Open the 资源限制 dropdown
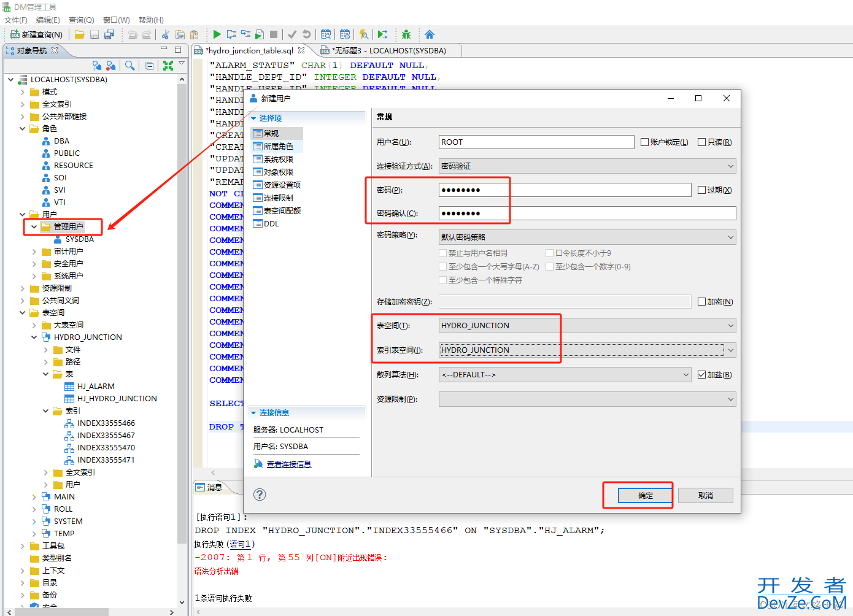 pyautogui.click(x=587, y=399)
